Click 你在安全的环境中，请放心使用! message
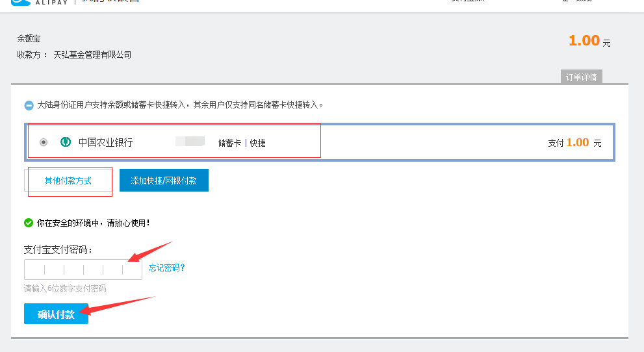Screen dimensions: 644x352 point(93,223)
